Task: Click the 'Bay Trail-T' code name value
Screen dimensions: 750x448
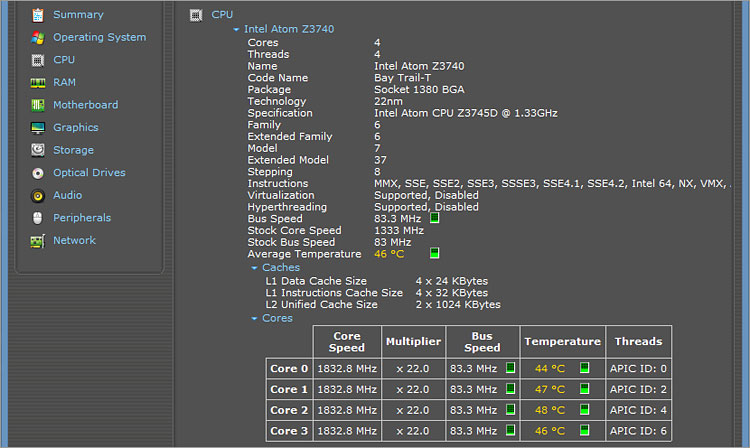Action: click(x=402, y=78)
